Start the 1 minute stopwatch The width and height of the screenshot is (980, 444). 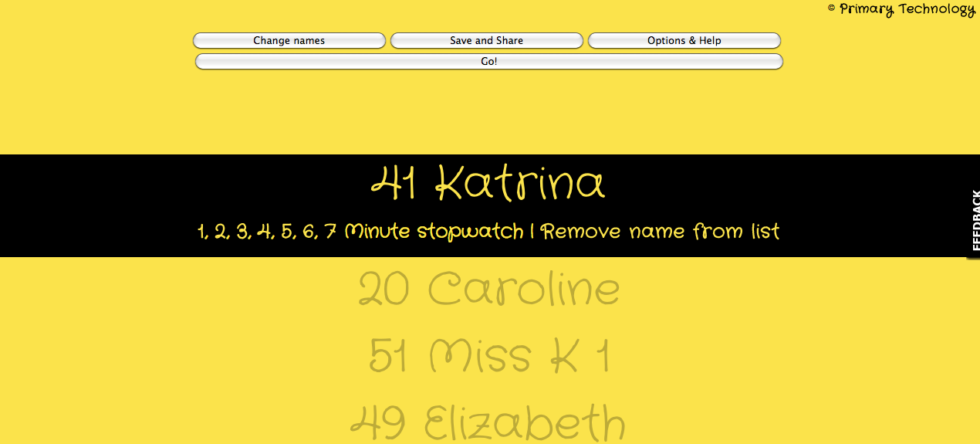tap(202, 232)
